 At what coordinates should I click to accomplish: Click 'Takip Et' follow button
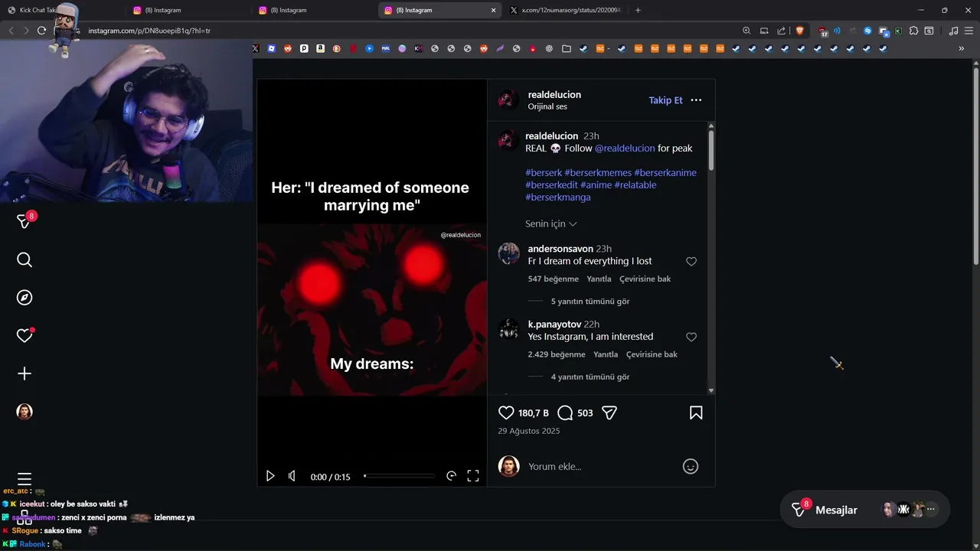[x=665, y=100]
